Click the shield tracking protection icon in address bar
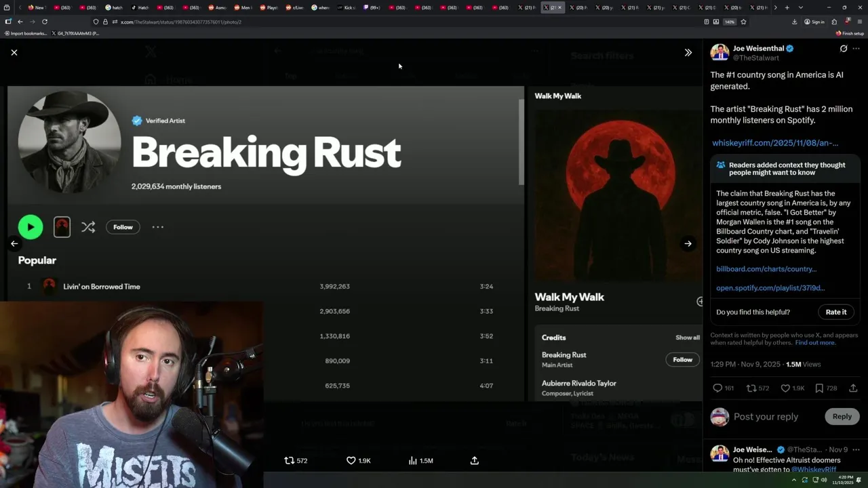The height and width of the screenshot is (488, 868). click(96, 22)
